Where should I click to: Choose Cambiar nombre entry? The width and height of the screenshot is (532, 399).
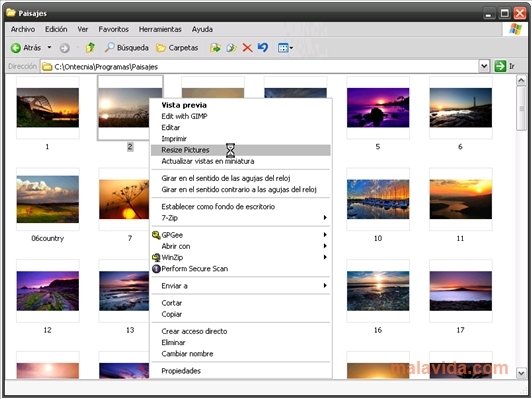241,354
